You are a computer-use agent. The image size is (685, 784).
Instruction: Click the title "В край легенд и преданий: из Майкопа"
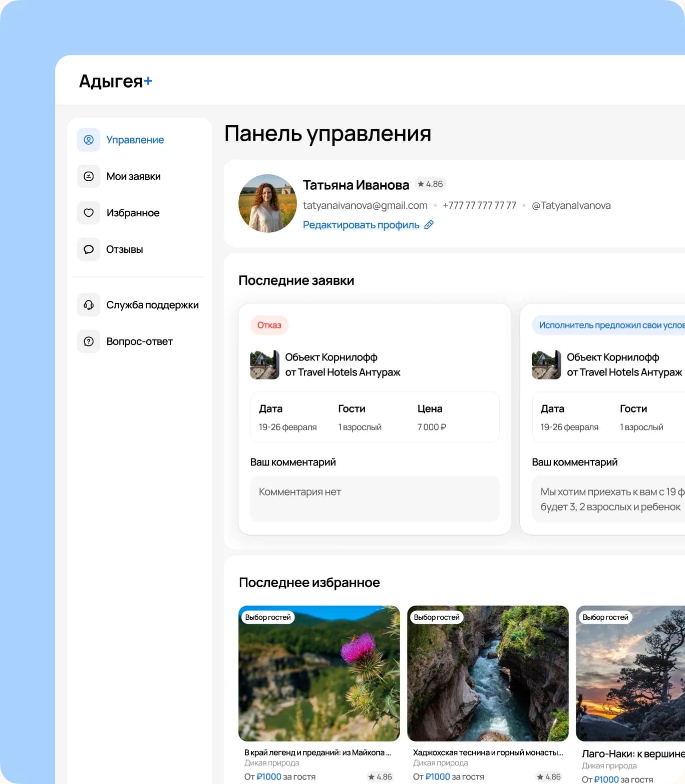coord(317,752)
